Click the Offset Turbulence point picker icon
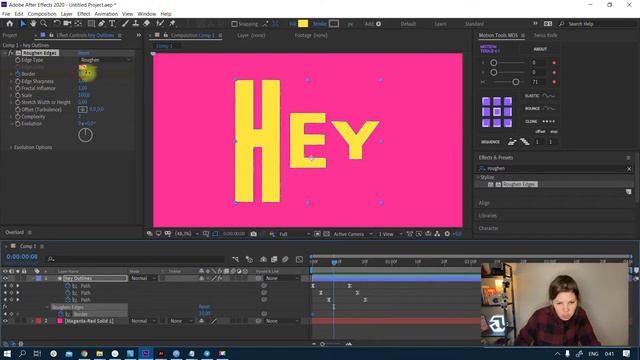The width and height of the screenshot is (640, 360). pos(82,109)
